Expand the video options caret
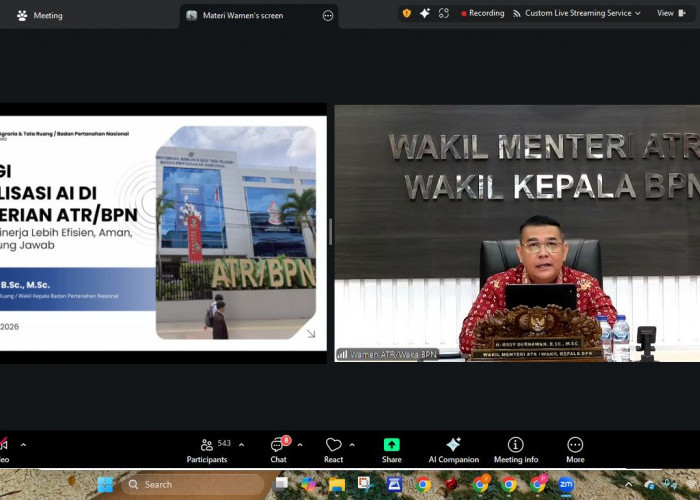Screen dimensions: 700x500 23,445
